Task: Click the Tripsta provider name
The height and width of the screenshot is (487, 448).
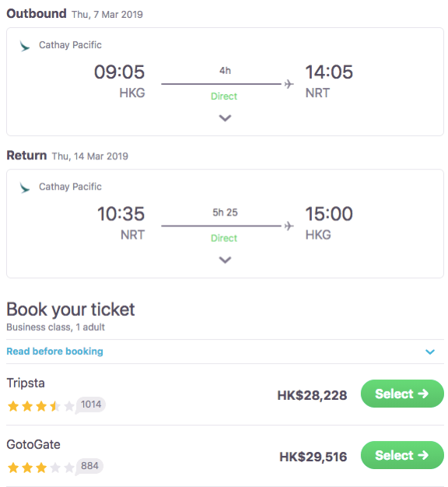Action: (26, 383)
